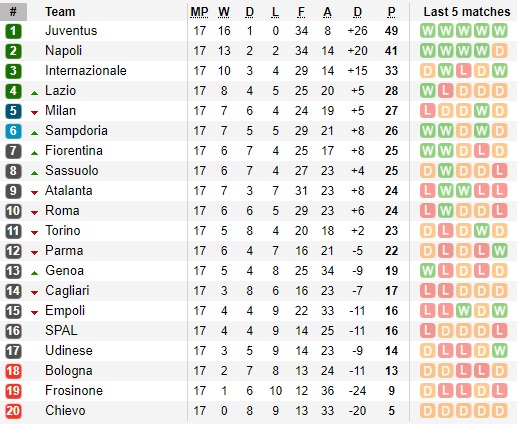The image size is (517, 424).
Task: Click Milan's red down-arrow indicator
Action: [x=34, y=113]
